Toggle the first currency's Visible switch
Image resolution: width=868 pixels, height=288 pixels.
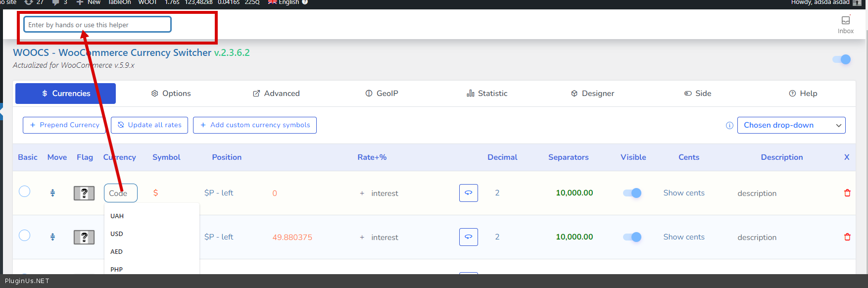(x=632, y=193)
